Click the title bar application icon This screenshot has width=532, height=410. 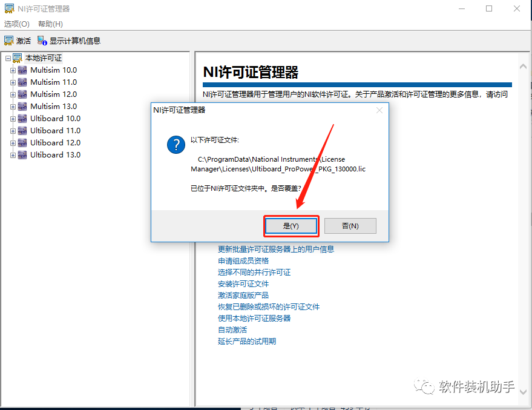click(x=9, y=9)
